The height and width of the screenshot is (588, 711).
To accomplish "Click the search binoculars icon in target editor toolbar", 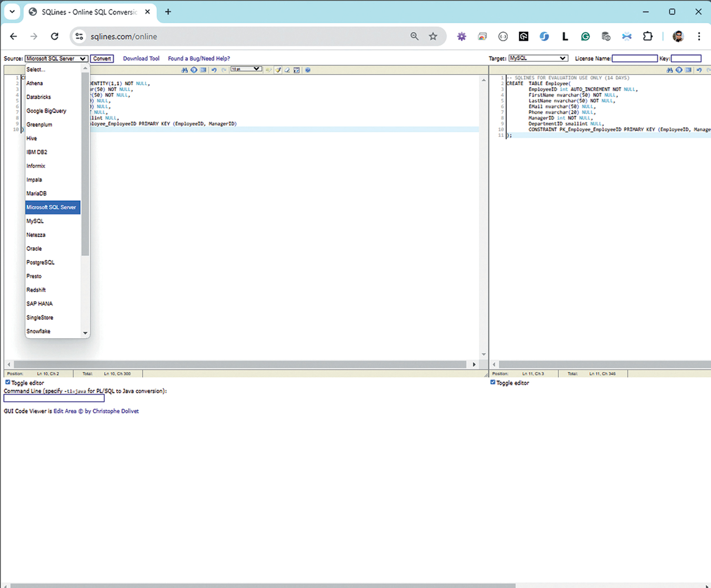I will click(x=669, y=70).
